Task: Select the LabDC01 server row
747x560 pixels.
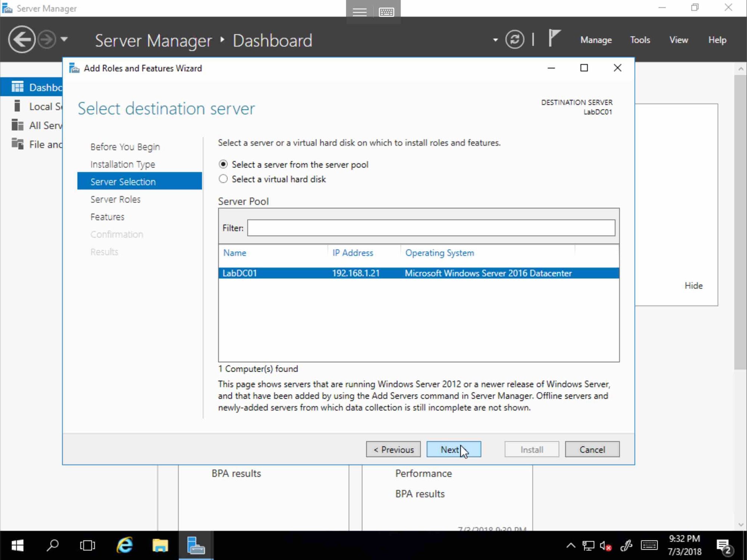Action: [x=419, y=273]
